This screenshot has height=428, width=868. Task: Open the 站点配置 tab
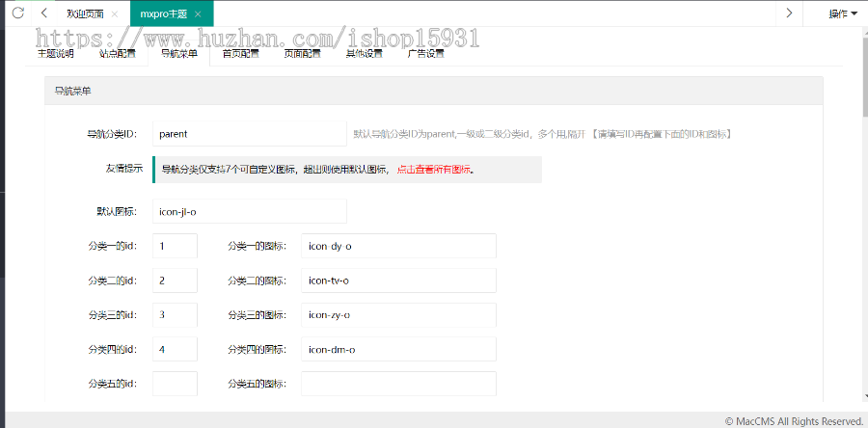117,54
